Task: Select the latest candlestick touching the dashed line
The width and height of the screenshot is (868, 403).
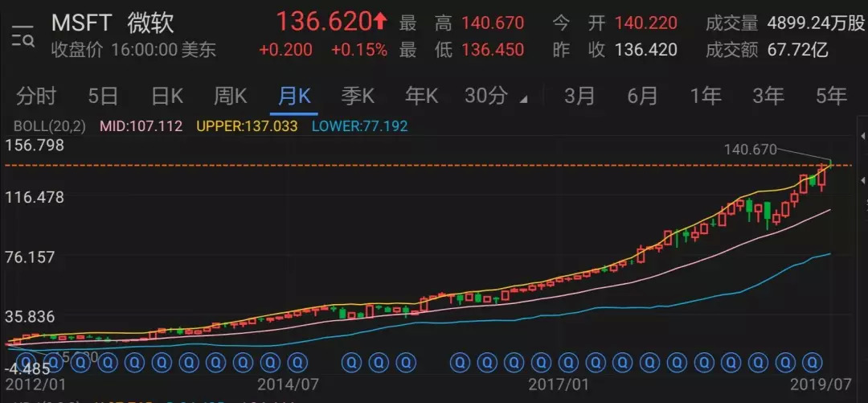Action: tap(831, 162)
